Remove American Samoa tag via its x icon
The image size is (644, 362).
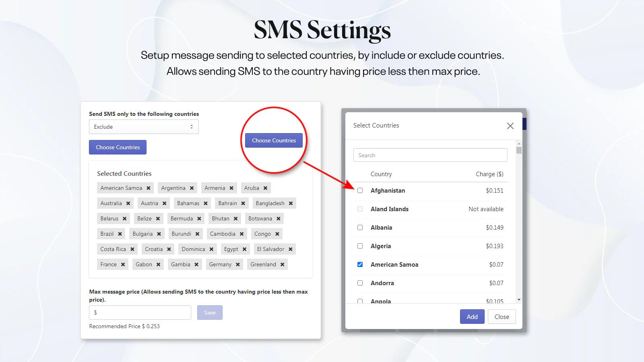[x=149, y=188]
